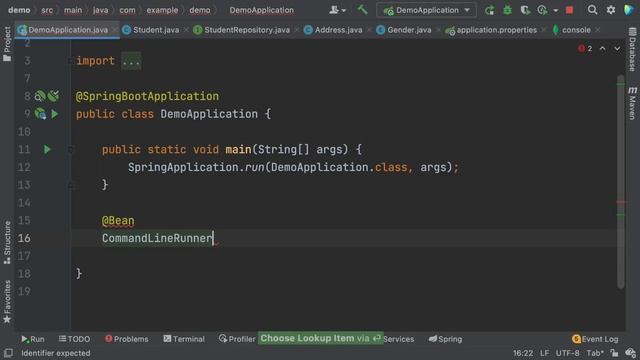Go to next highlighted error arrow
This screenshot has width=640, height=360.
(x=617, y=49)
